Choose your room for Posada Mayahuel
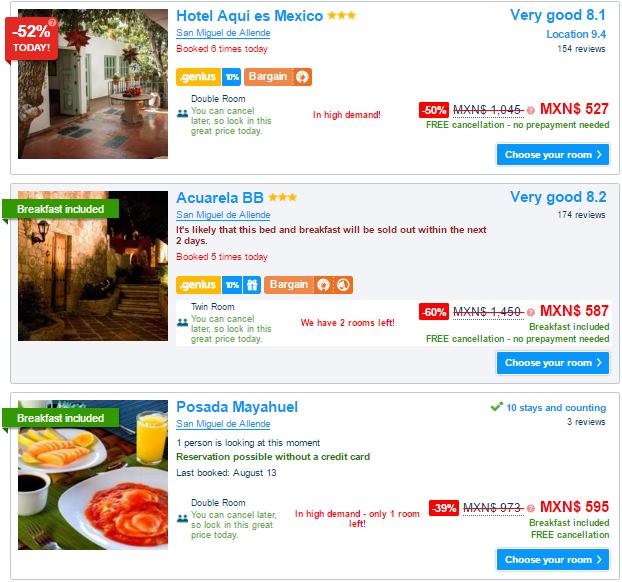Image resolution: width=622 pixels, height=582 pixels. [553, 560]
